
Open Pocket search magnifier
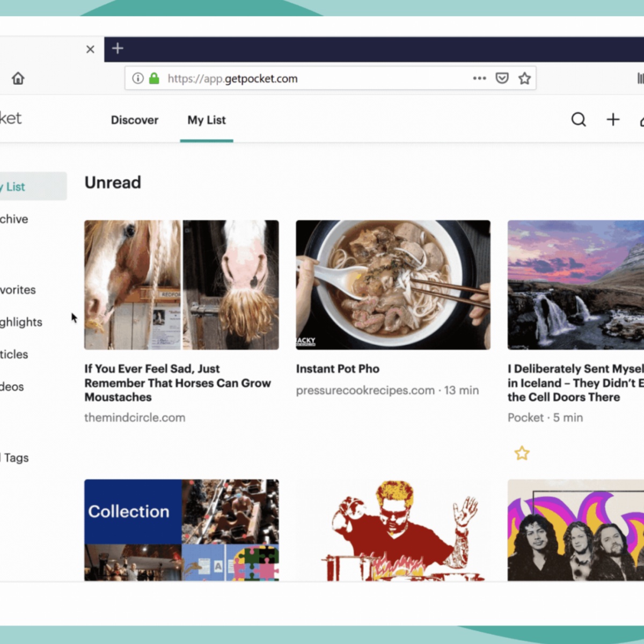point(579,119)
